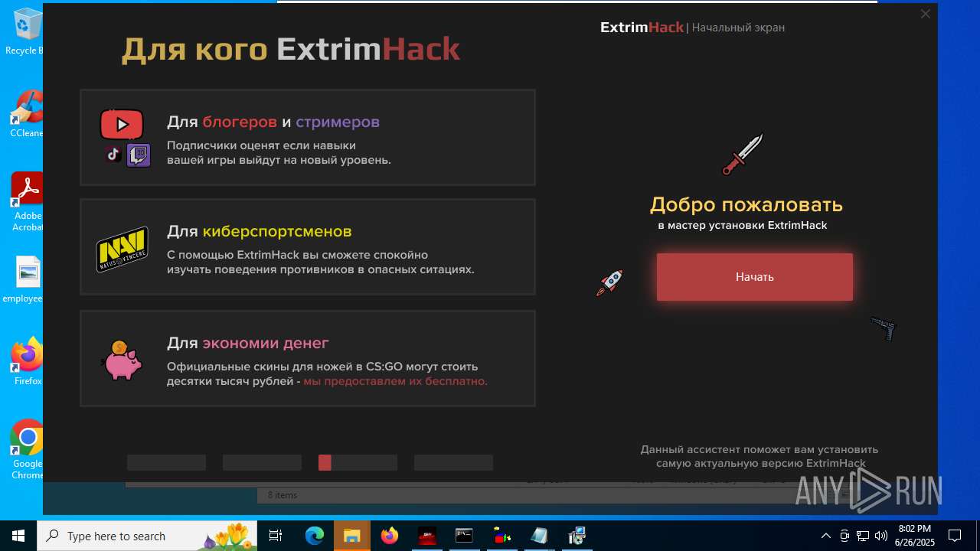Screen dimensions: 980x551
Task: Open Firefox desktop shortcut
Action: pos(27,361)
